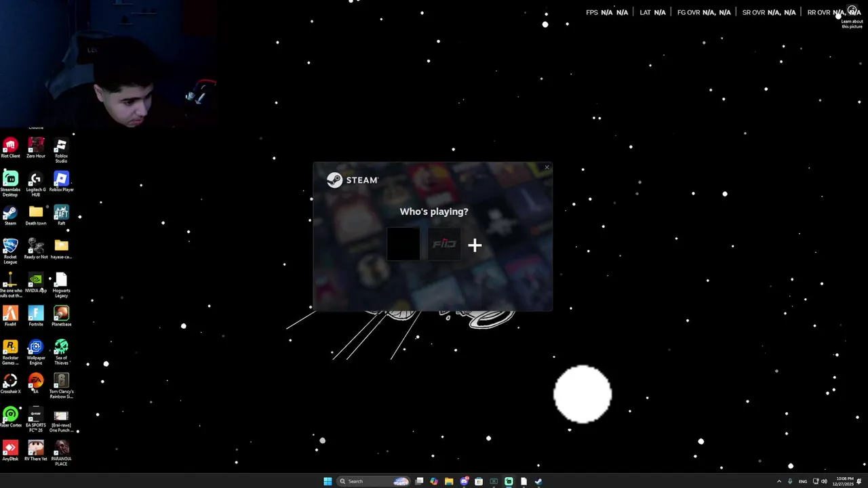Launch the Zero Hour desktop icon
The width and height of the screenshot is (868, 488).
[36, 148]
